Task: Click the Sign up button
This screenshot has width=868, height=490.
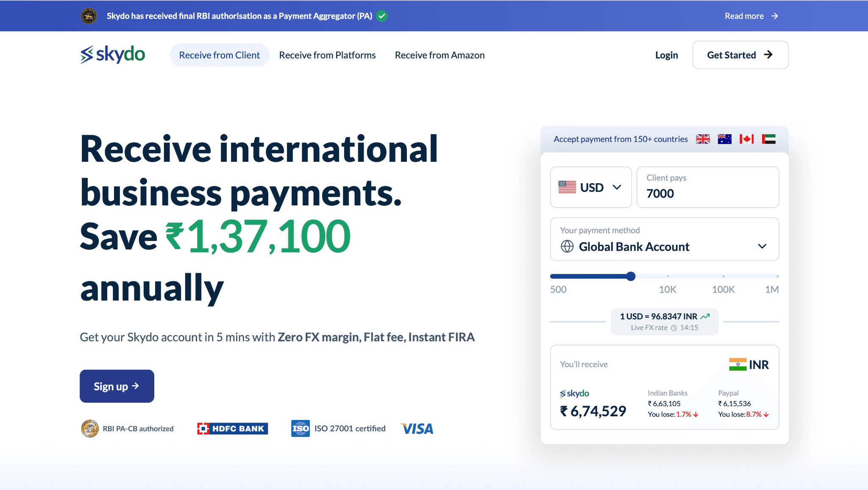Action: tap(117, 386)
